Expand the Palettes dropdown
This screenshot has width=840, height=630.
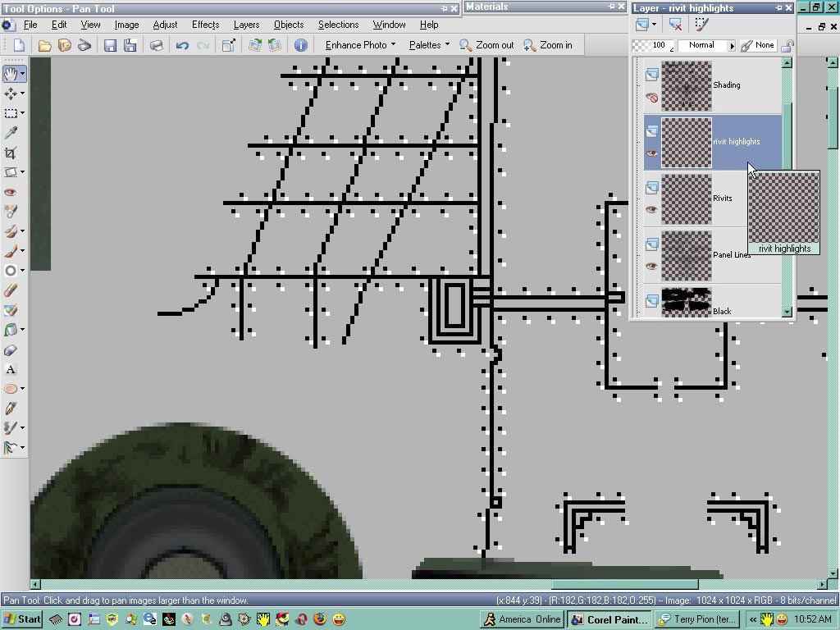[429, 45]
